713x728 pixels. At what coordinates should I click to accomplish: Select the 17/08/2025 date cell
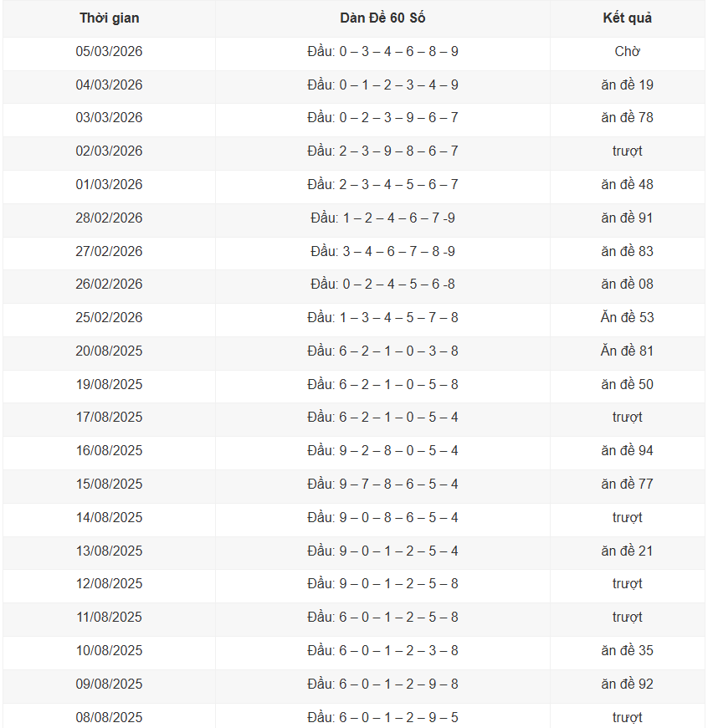110,418
